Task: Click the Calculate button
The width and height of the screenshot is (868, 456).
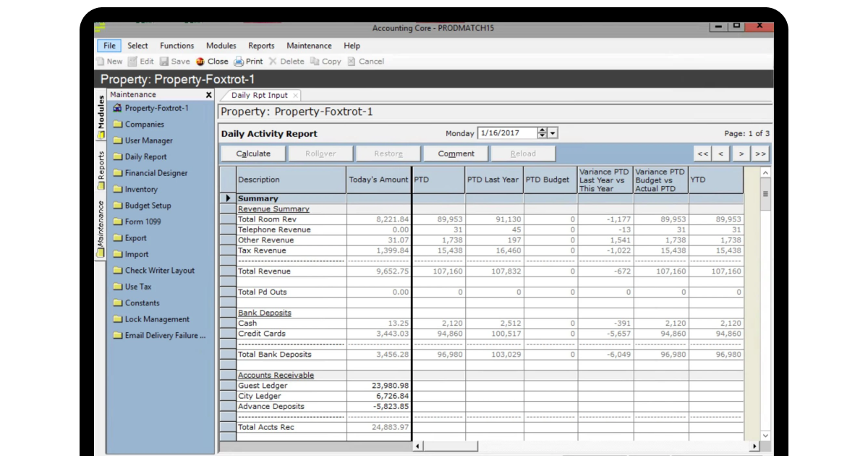Action: point(252,153)
